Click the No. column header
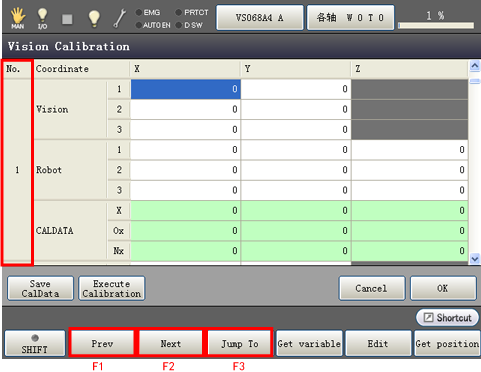This screenshot has width=481, height=372. 17,69
